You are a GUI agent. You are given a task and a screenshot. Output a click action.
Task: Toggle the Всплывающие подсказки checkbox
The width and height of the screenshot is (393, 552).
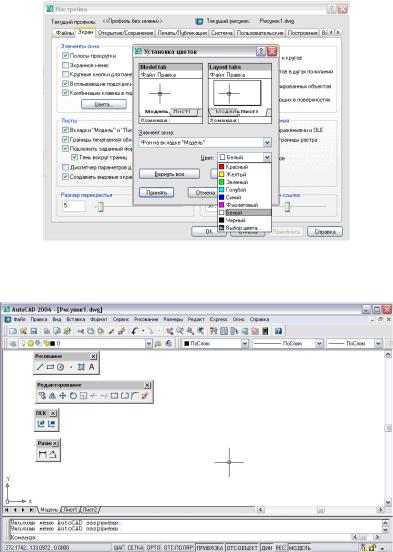65,84
